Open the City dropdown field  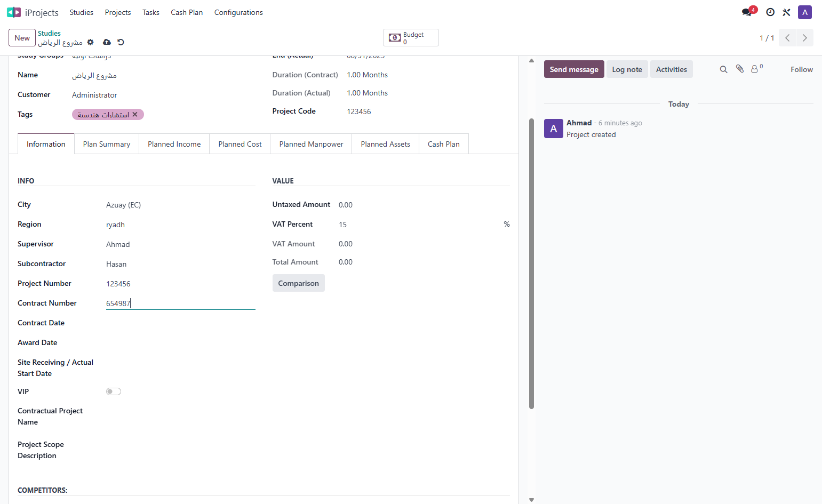(181, 205)
